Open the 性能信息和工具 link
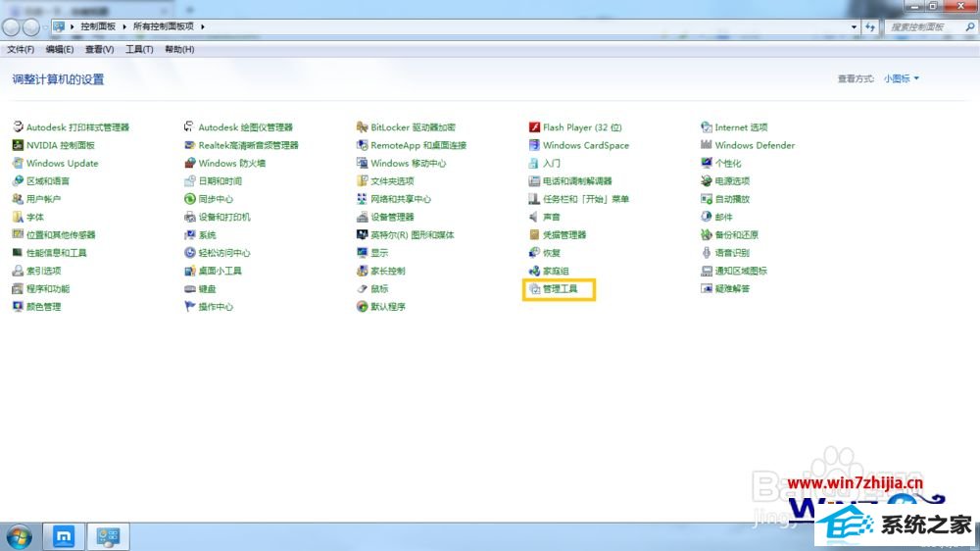The width and height of the screenshot is (980, 551). pos(56,253)
